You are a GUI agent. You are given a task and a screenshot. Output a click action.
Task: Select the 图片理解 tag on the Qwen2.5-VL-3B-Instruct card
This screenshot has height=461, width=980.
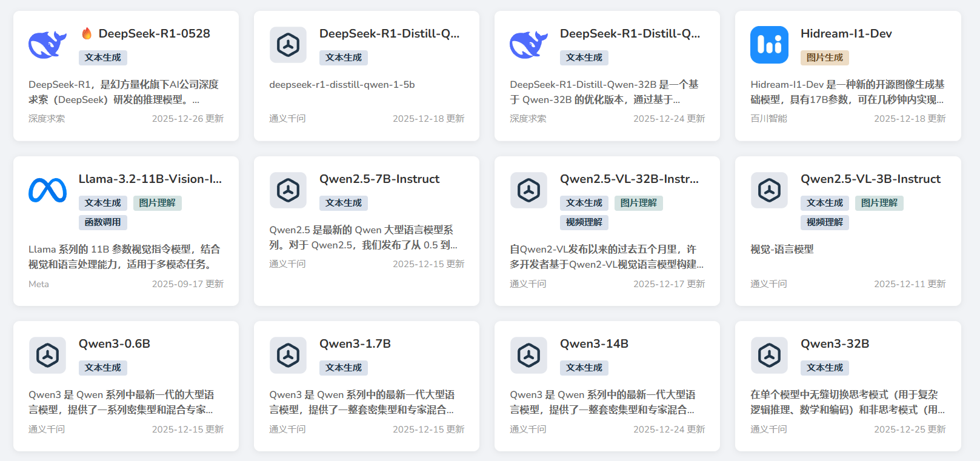(879, 203)
